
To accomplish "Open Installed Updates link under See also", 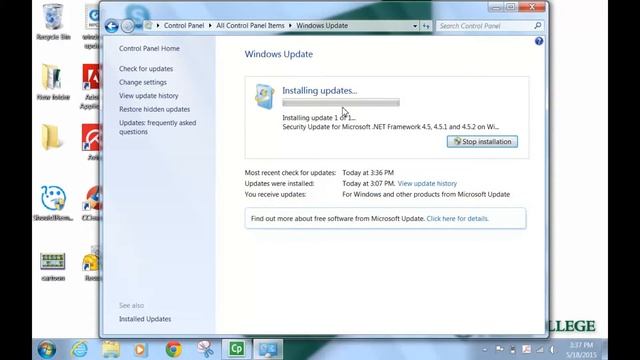I will click(x=145, y=319).
